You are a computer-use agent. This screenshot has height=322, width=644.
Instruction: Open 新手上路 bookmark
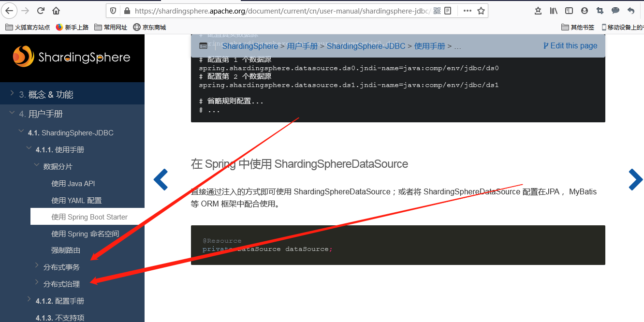tap(72, 28)
